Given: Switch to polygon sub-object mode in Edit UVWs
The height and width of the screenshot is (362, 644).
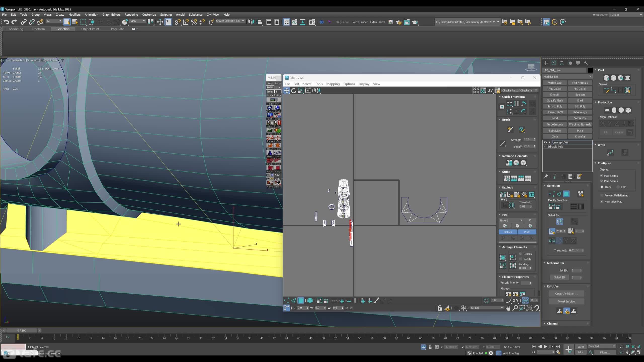Looking at the screenshot, I should (x=301, y=300).
